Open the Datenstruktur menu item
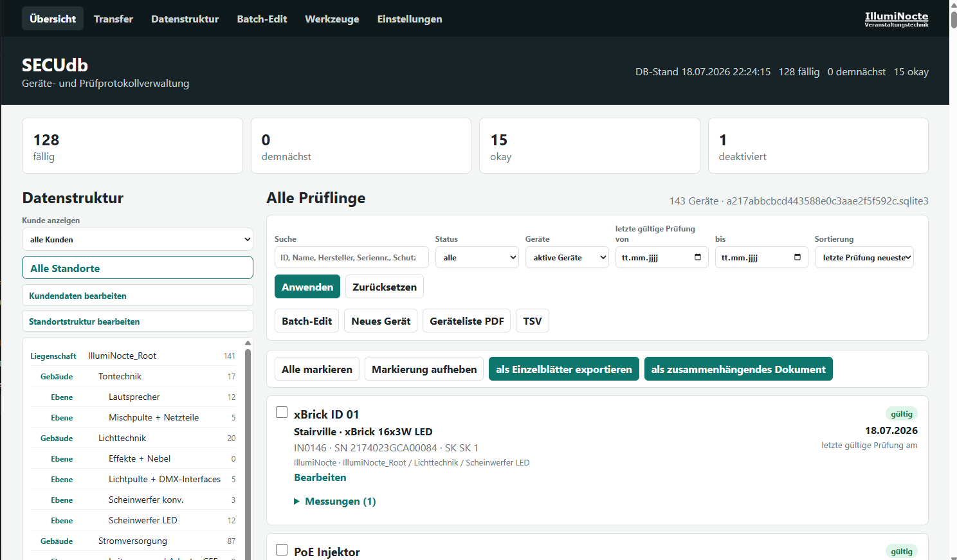 [x=185, y=19]
